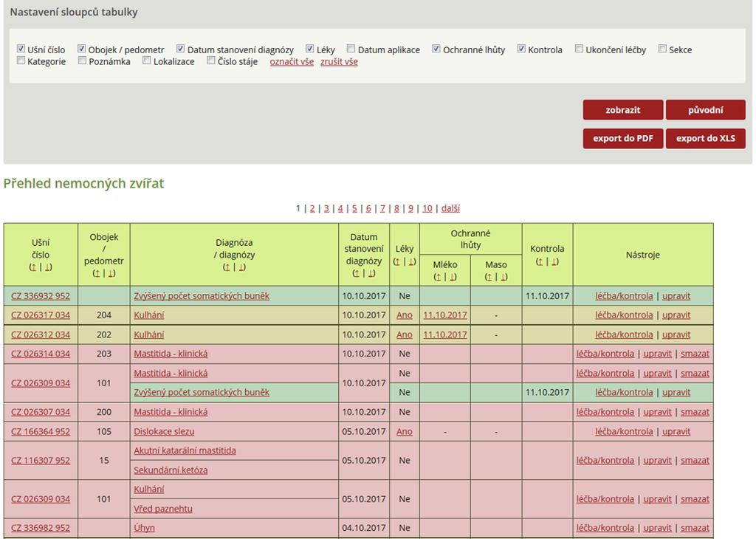This screenshot has height=539, width=756.
Task: Sort Maso column ascending arrow
Action: tap(489, 277)
